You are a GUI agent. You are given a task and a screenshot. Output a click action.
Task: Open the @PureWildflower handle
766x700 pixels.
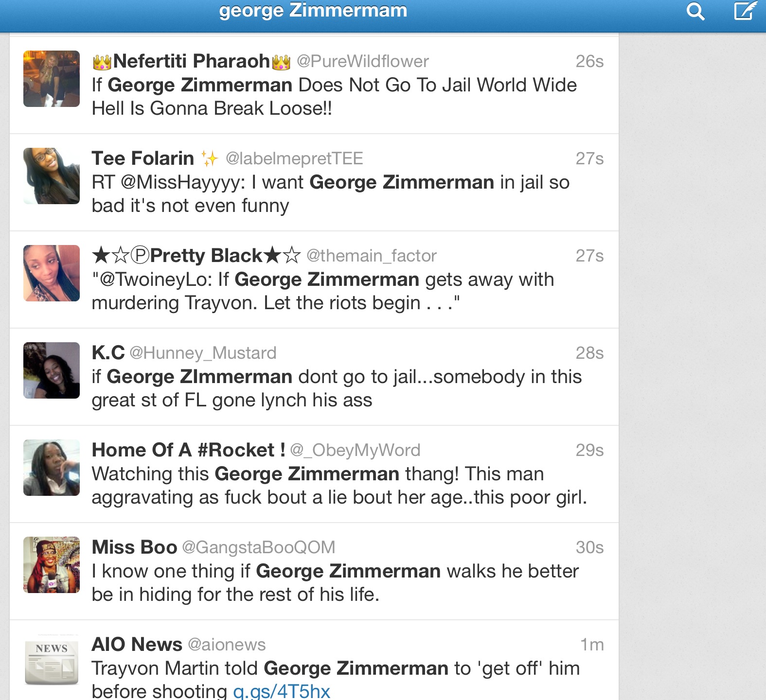point(363,61)
